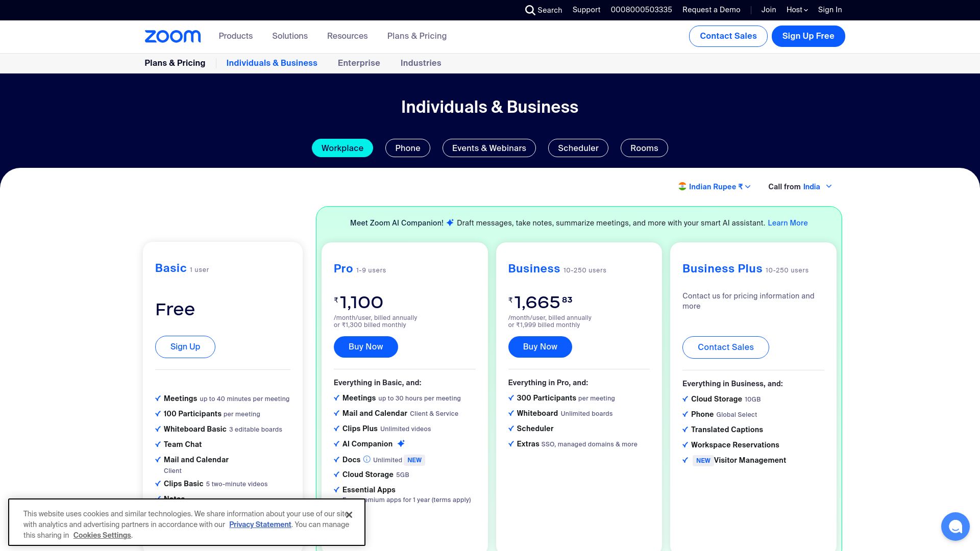Click the Scheduler feature in Business plan

tap(535, 429)
